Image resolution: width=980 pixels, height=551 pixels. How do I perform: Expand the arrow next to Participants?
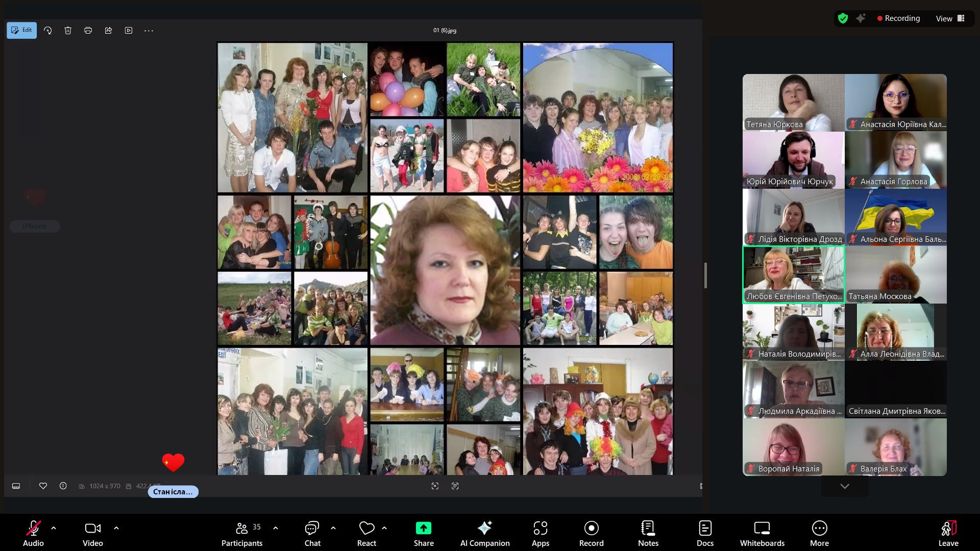[x=276, y=528]
